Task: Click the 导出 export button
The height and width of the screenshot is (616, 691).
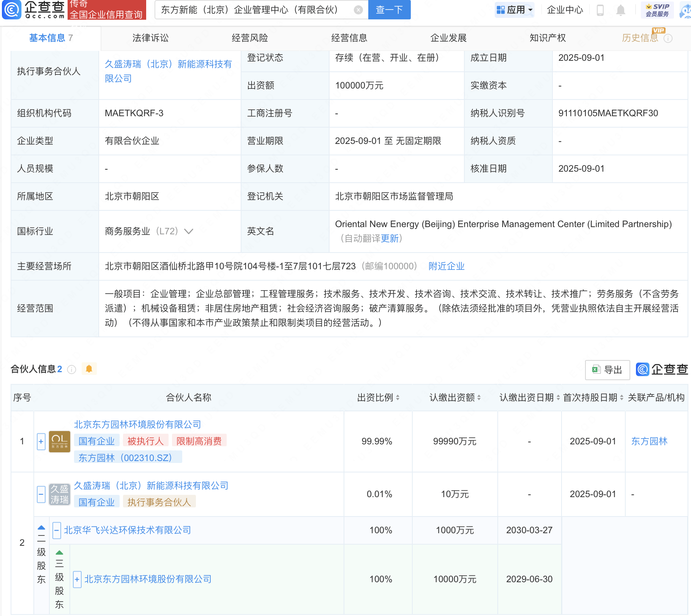Action: pos(607,370)
